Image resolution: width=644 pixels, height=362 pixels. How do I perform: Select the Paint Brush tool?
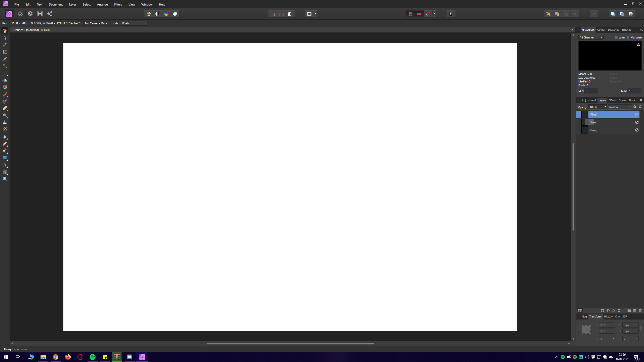5,95
